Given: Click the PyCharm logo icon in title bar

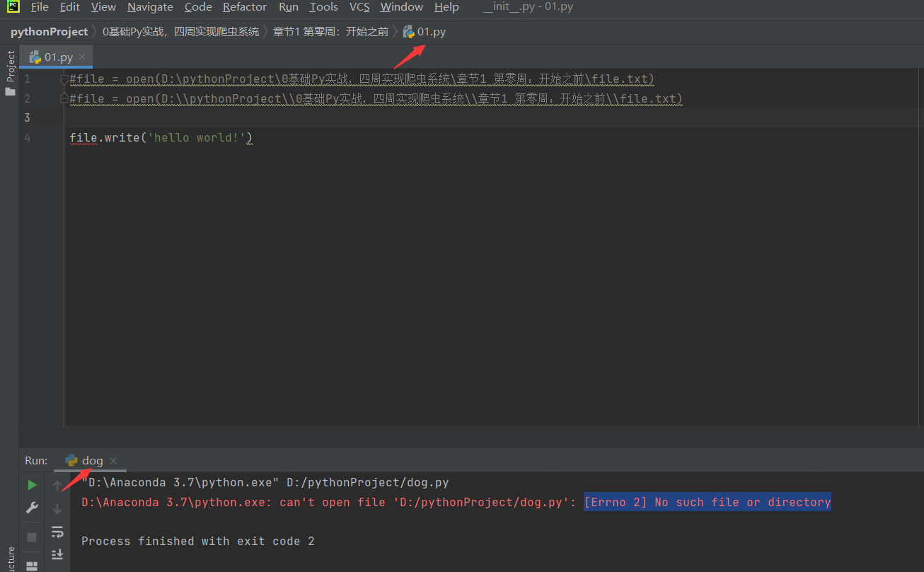Looking at the screenshot, I should [x=13, y=7].
